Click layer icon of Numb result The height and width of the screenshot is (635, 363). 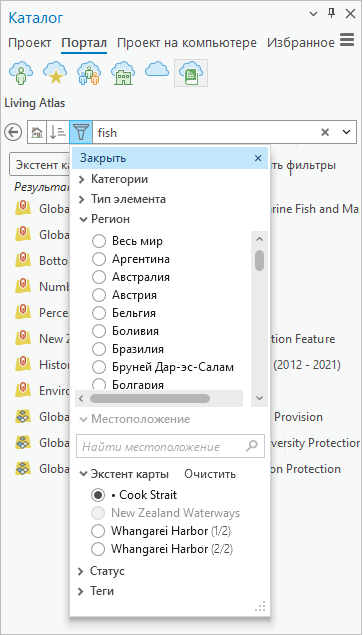(23, 287)
